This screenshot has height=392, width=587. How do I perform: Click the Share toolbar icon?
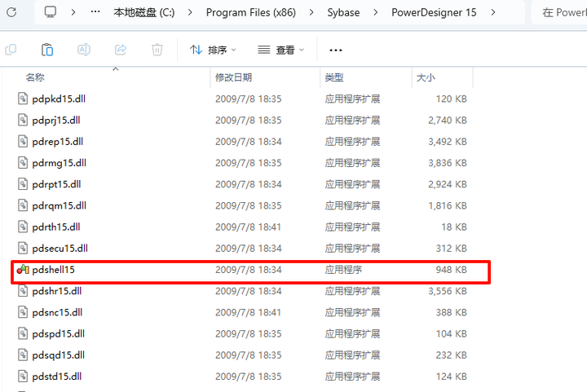click(121, 50)
